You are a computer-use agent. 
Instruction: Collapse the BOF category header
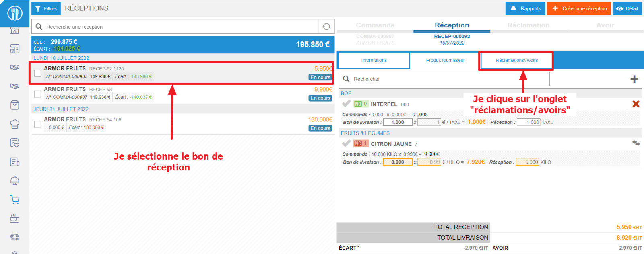click(x=346, y=93)
